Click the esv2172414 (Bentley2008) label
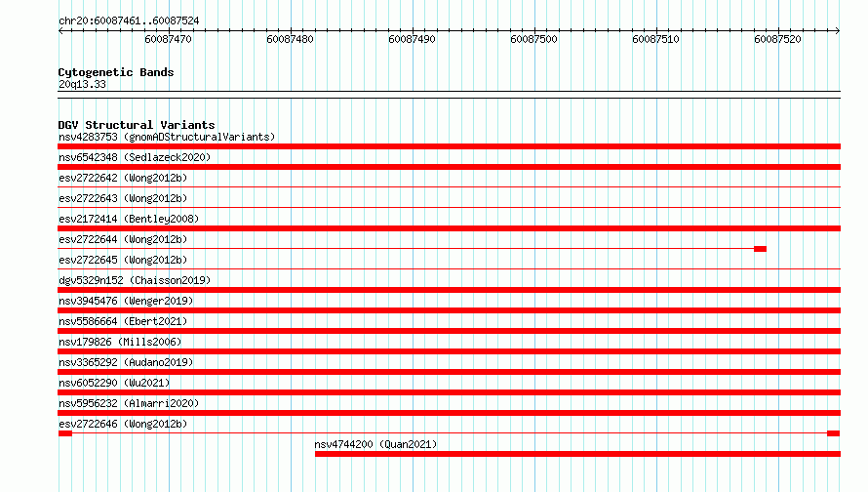The height and width of the screenshot is (492, 868). pos(129,219)
